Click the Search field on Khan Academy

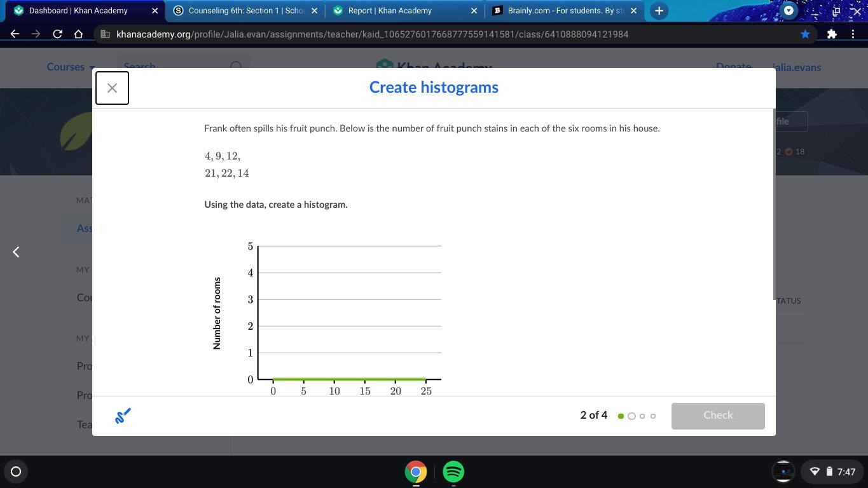(x=183, y=67)
